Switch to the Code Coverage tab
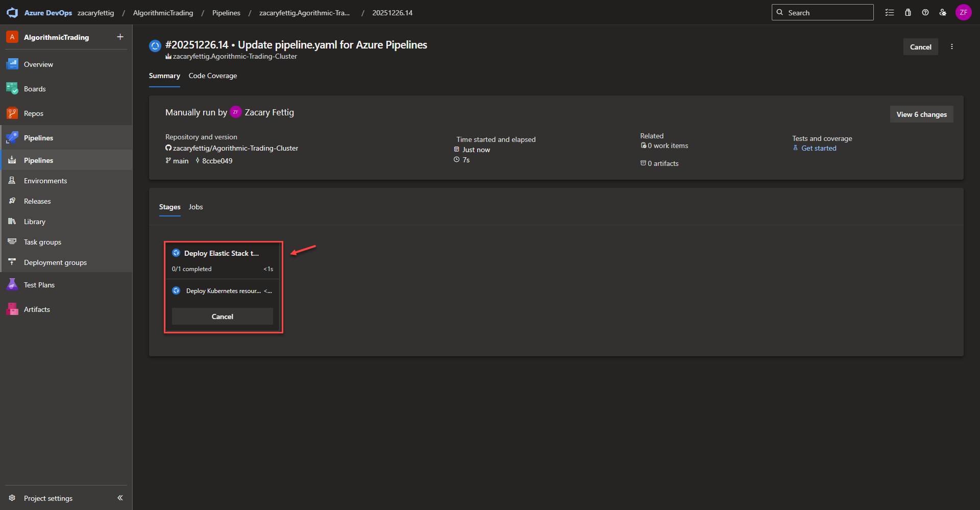This screenshot has height=510, width=980. 212,76
